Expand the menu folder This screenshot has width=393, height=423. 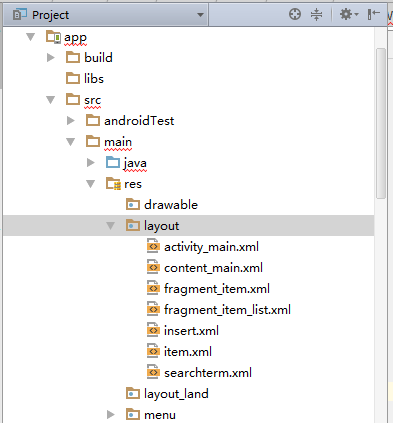point(111,415)
